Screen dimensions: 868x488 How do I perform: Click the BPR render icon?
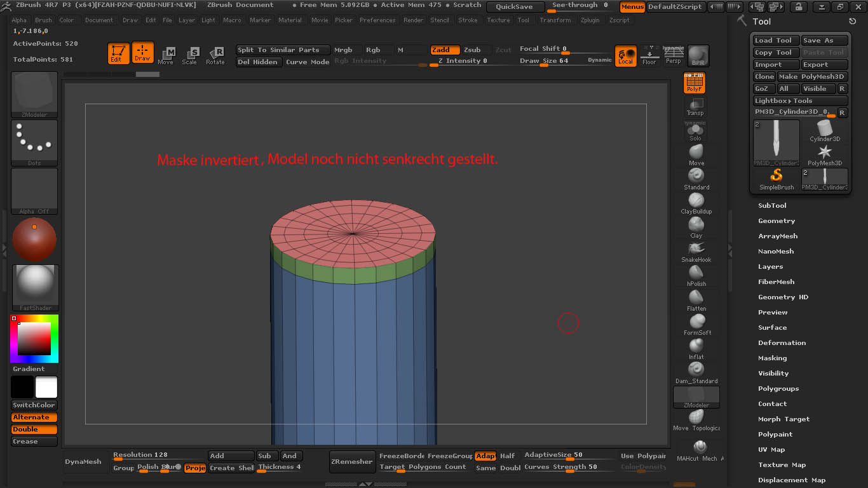coord(698,55)
